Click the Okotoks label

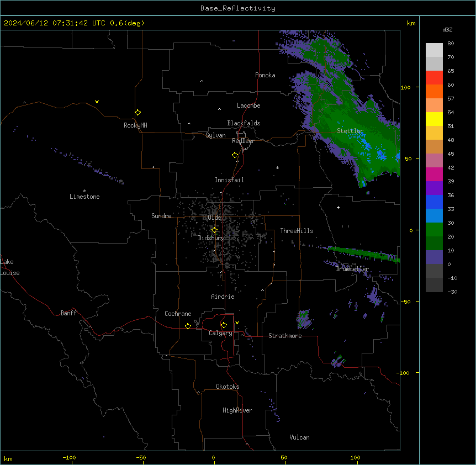228,387
